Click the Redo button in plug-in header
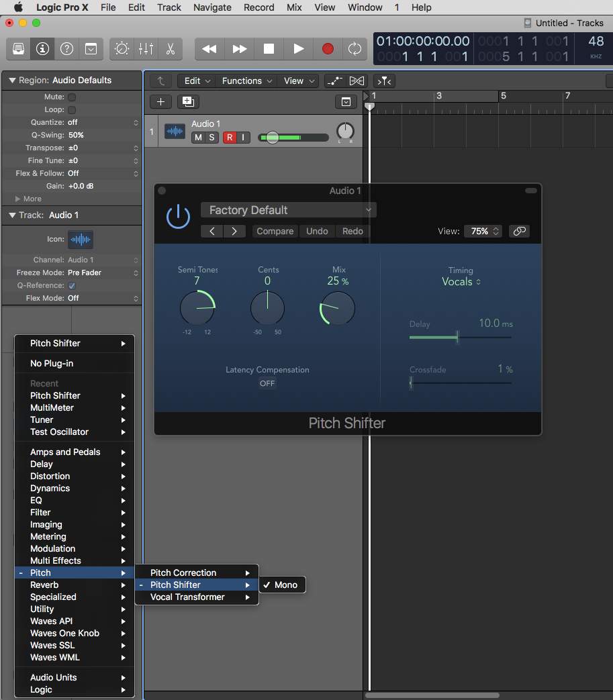This screenshot has height=700, width=613. pyautogui.click(x=352, y=232)
